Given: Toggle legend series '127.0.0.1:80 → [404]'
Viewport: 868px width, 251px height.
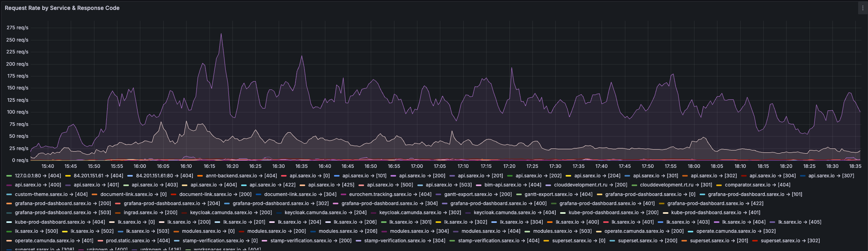Looking at the screenshot, I should coord(38,176).
